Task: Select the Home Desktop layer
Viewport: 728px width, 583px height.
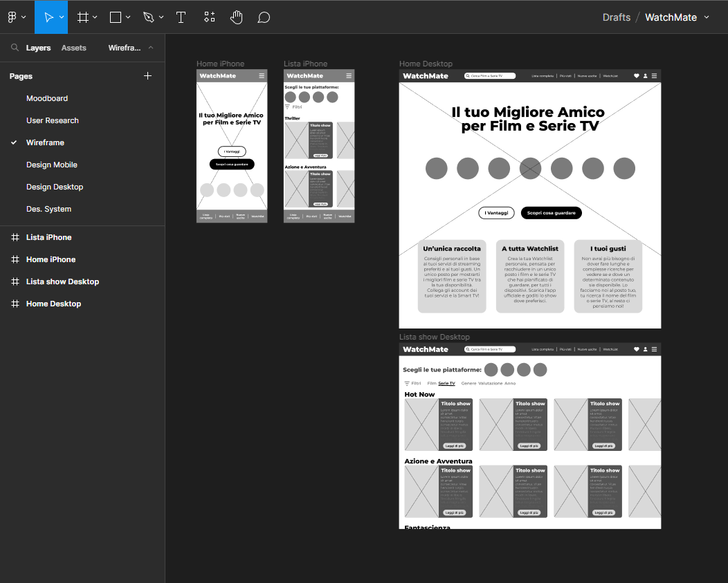Action: [x=53, y=304]
